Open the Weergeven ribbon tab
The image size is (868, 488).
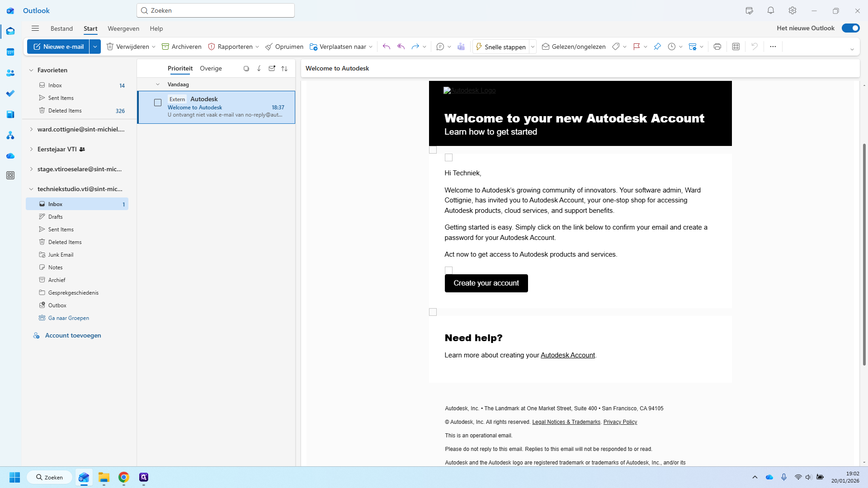click(123, 28)
